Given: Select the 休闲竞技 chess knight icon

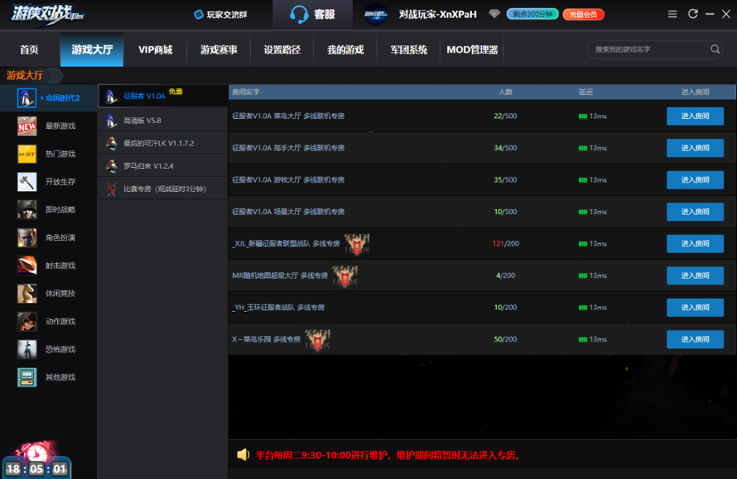Looking at the screenshot, I should [x=27, y=293].
